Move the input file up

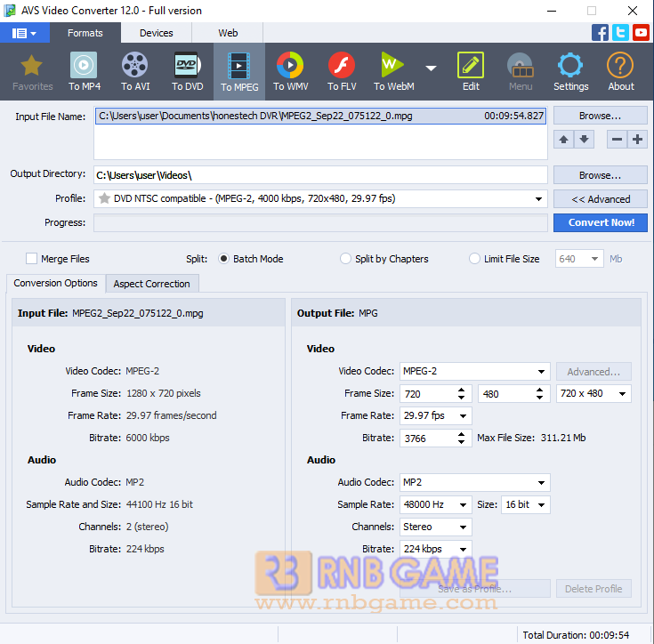click(x=563, y=140)
